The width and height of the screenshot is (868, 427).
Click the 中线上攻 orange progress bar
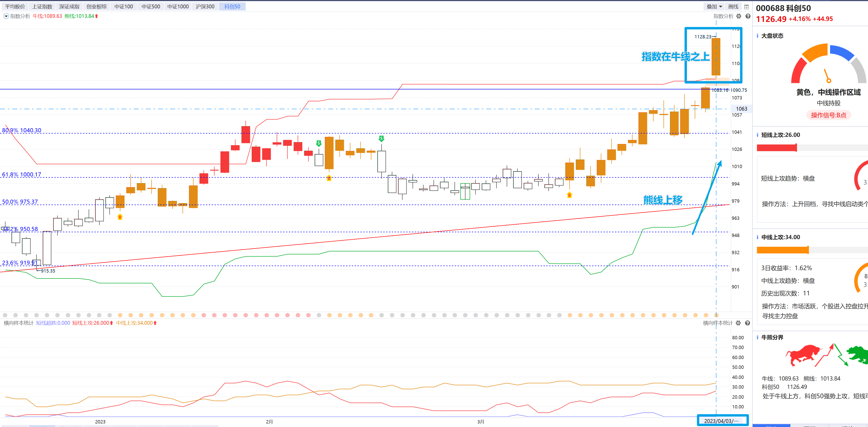click(782, 250)
